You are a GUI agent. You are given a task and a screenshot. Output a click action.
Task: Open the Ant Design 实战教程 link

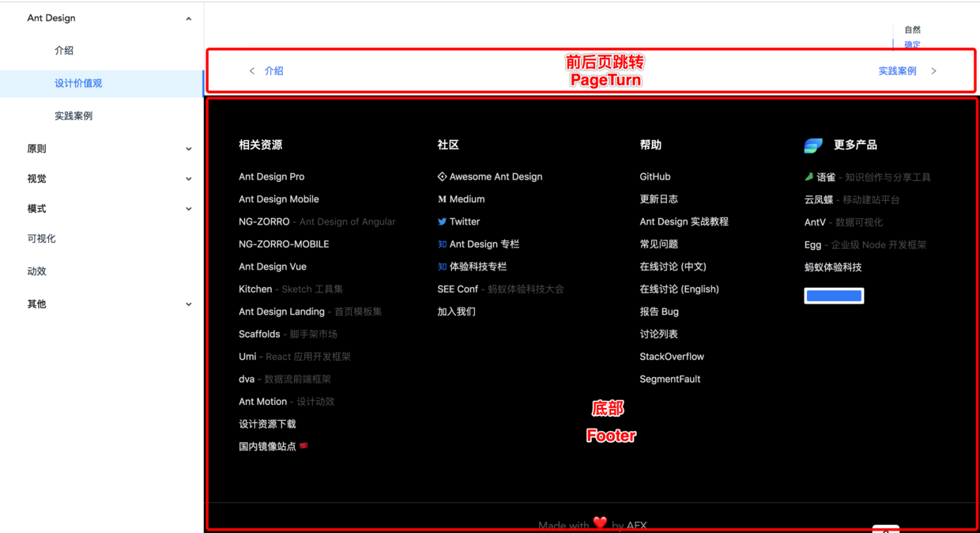point(684,221)
